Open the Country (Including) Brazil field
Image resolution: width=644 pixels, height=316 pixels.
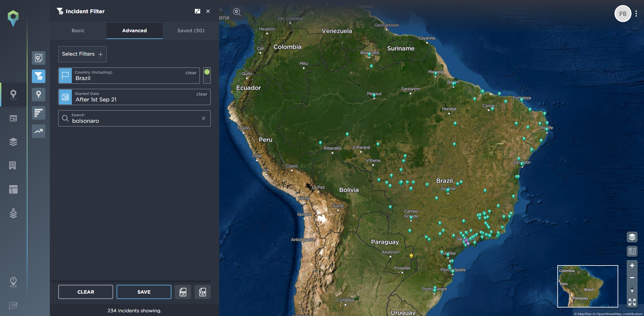point(129,76)
